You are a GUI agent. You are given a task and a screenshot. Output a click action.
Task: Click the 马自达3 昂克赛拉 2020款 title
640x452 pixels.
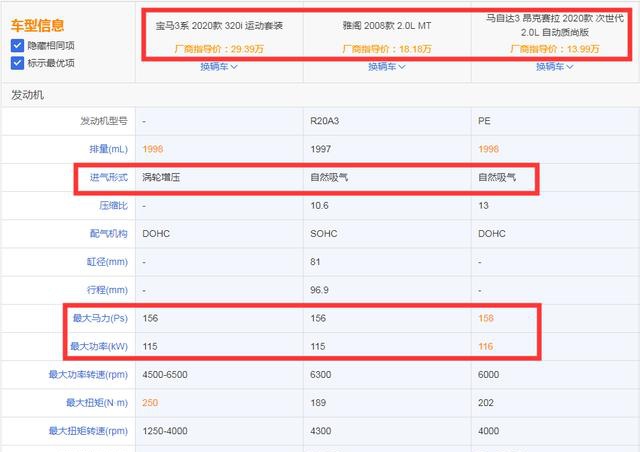555,25
